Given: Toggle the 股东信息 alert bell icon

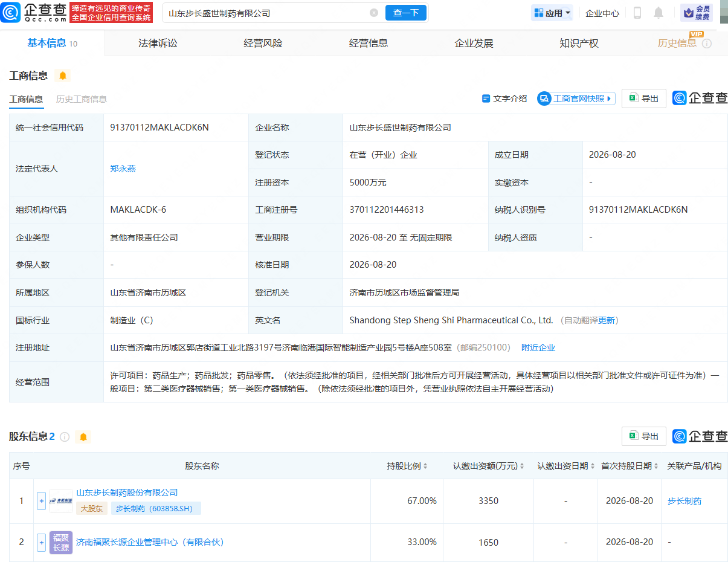Looking at the screenshot, I should [x=83, y=436].
